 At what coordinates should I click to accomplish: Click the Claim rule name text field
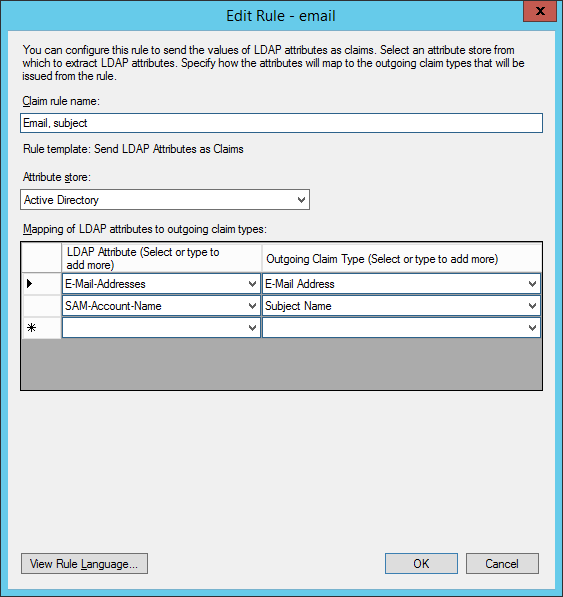pos(281,123)
